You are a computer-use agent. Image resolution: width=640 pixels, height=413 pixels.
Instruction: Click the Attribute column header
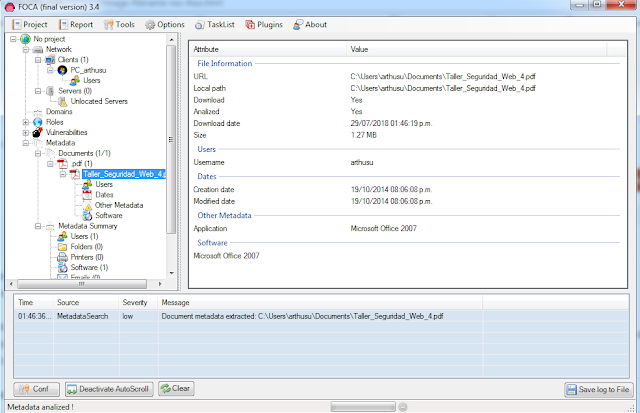(x=269, y=49)
